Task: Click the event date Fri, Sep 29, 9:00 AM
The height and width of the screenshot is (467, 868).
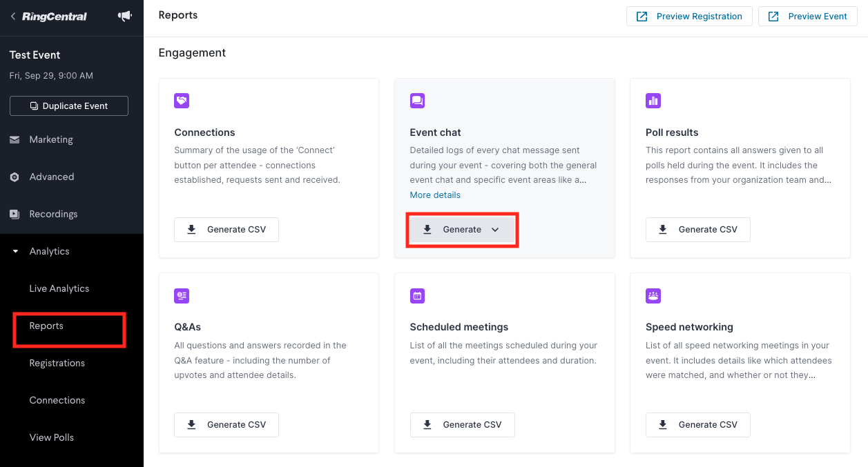Action: pos(51,76)
